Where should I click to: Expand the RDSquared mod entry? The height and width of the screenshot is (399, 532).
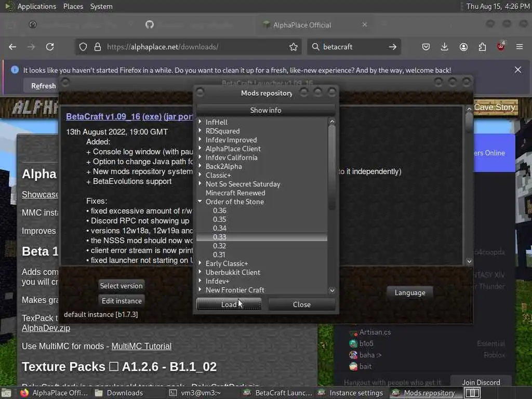(x=200, y=130)
